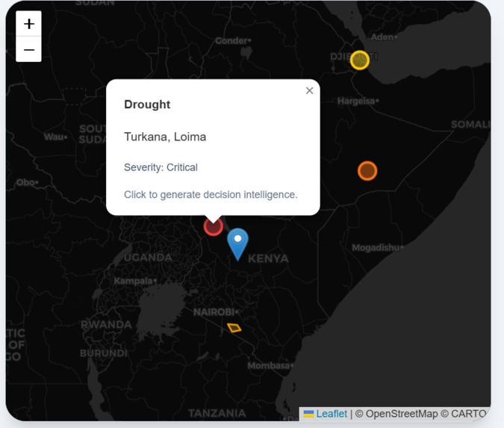This screenshot has width=504, height=428.
Task: Click the blue location pin near Kenya
Action: tap(237, 244)
